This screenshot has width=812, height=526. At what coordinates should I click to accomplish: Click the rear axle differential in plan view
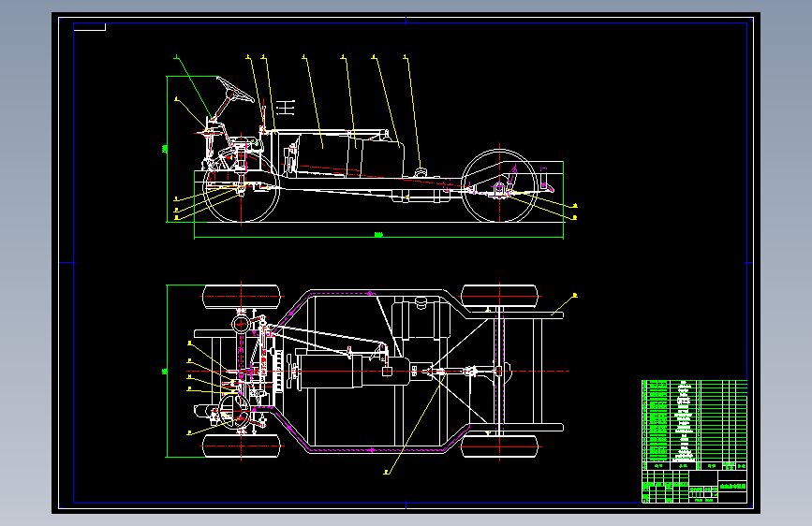[501, 371]
